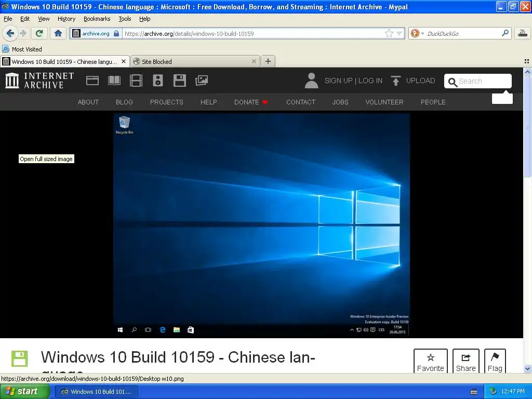
Task: Bookmark this page with the star icon
Action: [x=389, y=33]
